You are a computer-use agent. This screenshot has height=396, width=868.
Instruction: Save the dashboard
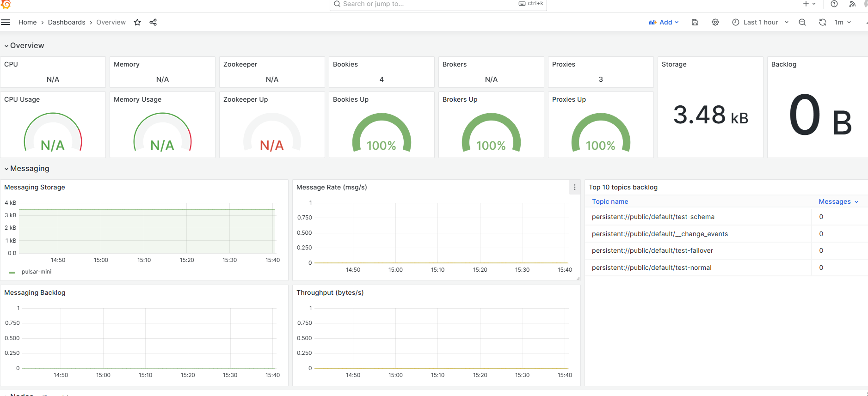pyautogui.click(x=695, y=22)
